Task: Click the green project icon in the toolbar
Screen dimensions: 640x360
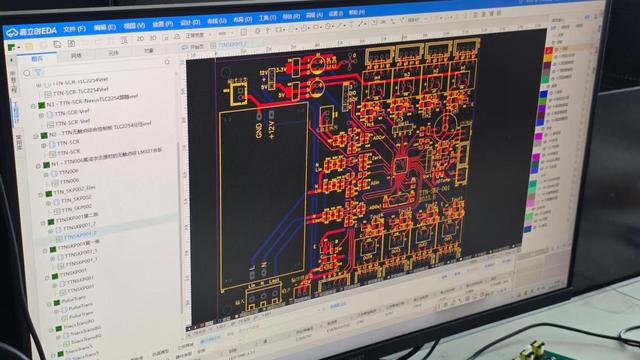Action: (12, 47)
